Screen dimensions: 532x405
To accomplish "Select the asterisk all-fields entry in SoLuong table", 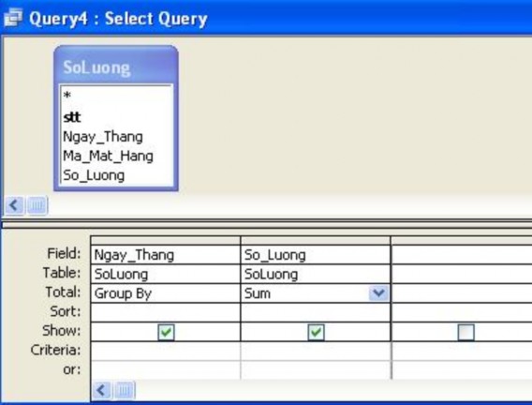I will tap(67, 96).
